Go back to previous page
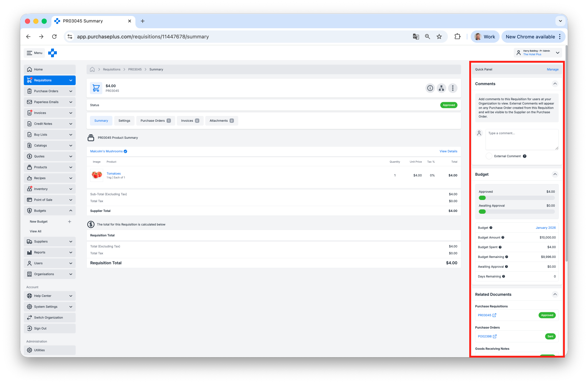The height and width of the screenshot is (384, 588). click(28, 37)
